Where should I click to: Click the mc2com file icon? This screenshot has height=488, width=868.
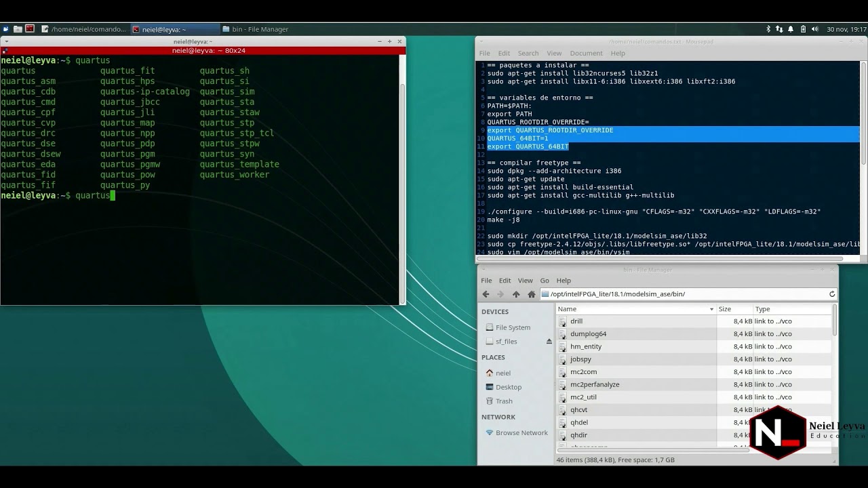click(x=562, y=372)
